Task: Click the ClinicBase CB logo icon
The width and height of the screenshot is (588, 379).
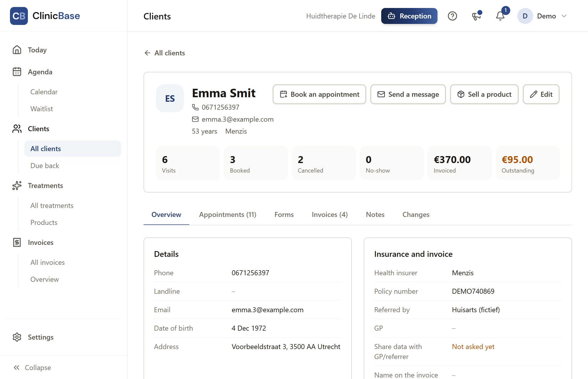Action: (x=19, y=16)
